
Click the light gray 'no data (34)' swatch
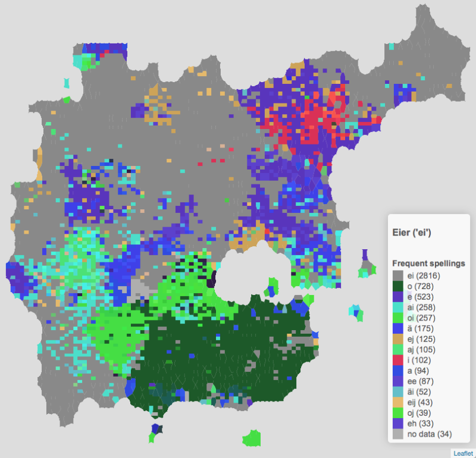(x=397, y=434)
